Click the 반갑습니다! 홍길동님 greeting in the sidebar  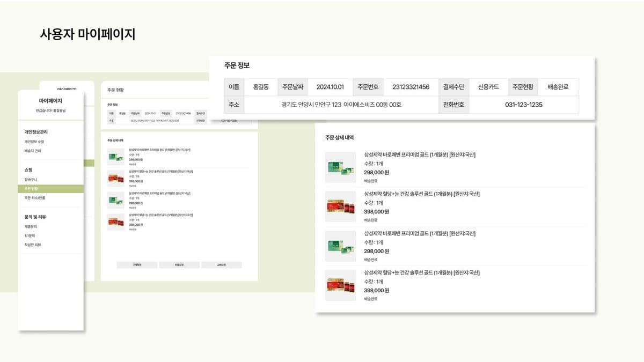click(50, 110)
